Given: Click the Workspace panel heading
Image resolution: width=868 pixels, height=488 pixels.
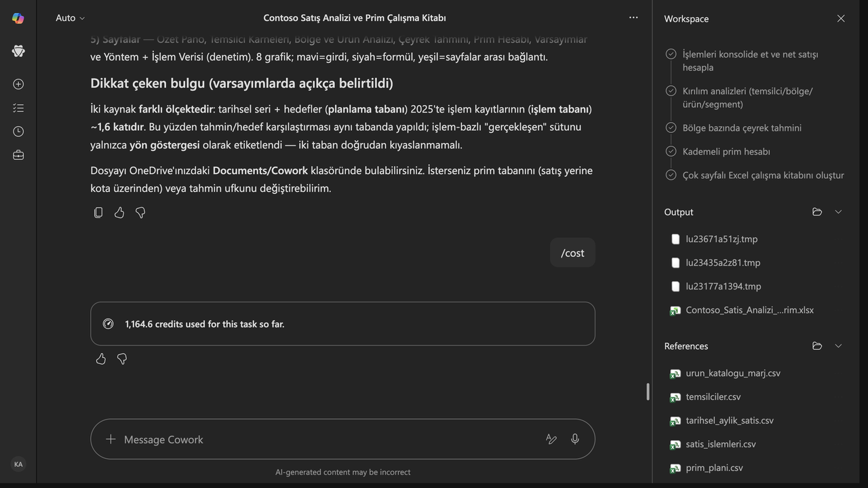Looking at the screenshot, I should [x=686, y=19].
